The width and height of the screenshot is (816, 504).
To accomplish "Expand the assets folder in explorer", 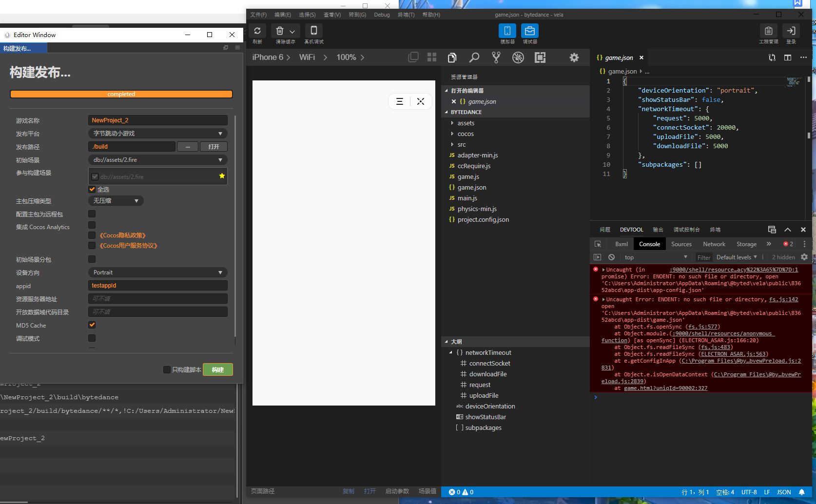I will (466, 123).
